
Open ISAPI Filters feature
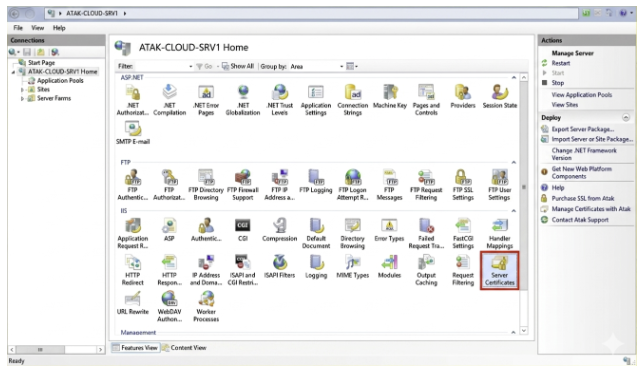(280, 267)
